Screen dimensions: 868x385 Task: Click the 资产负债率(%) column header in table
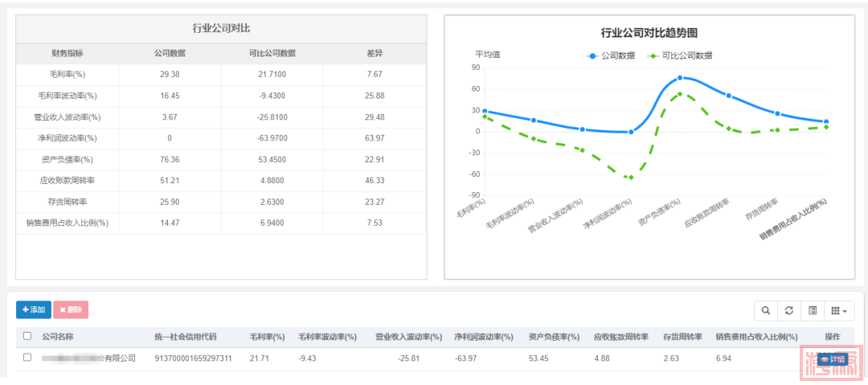554,337
